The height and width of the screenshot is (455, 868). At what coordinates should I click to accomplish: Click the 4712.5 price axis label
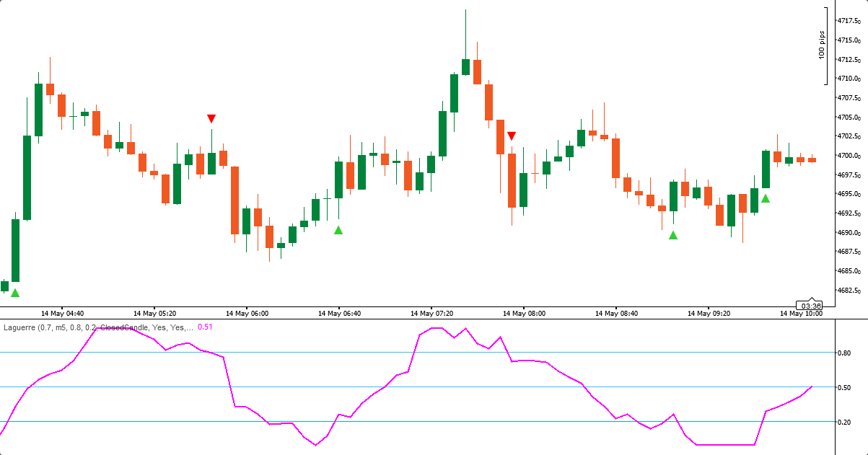(x=849, y=59)
